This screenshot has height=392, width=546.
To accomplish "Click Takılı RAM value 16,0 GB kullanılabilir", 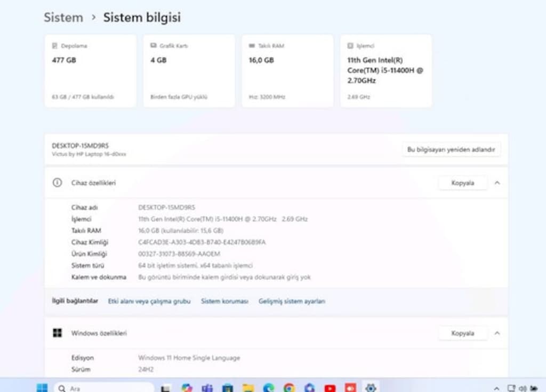I will tap(181, 231).
